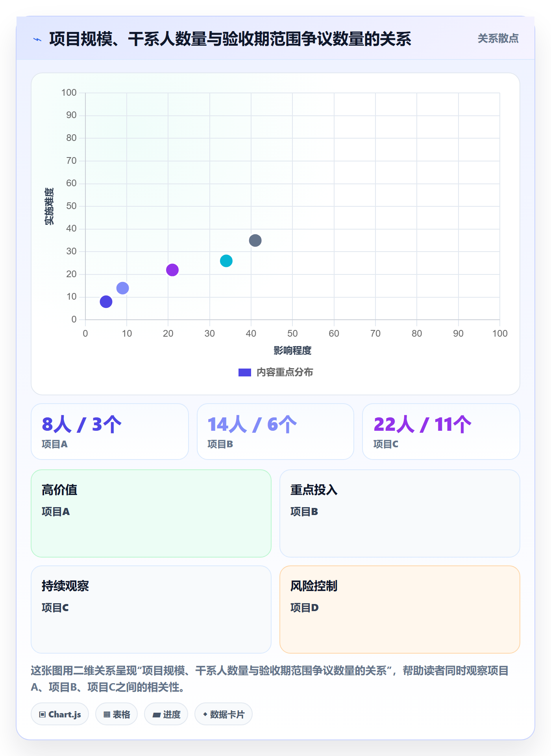Click the 内容重点分布 legend text
551x756 pixels.
tap(285, 372)
